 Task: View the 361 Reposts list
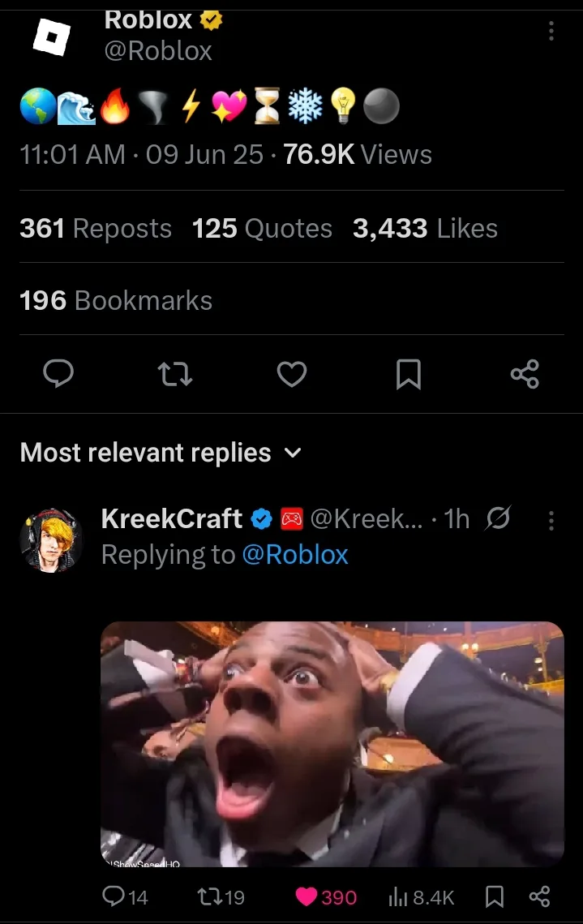coord(96,229)
